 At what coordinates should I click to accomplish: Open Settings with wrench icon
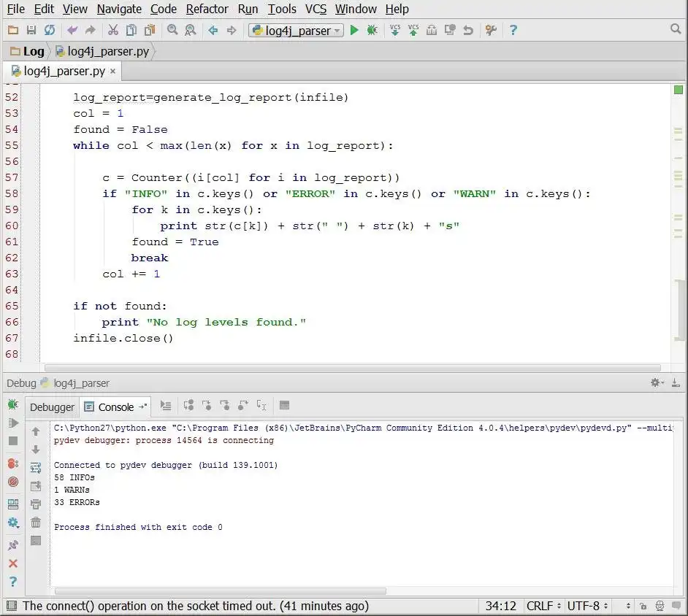[491, 30]
